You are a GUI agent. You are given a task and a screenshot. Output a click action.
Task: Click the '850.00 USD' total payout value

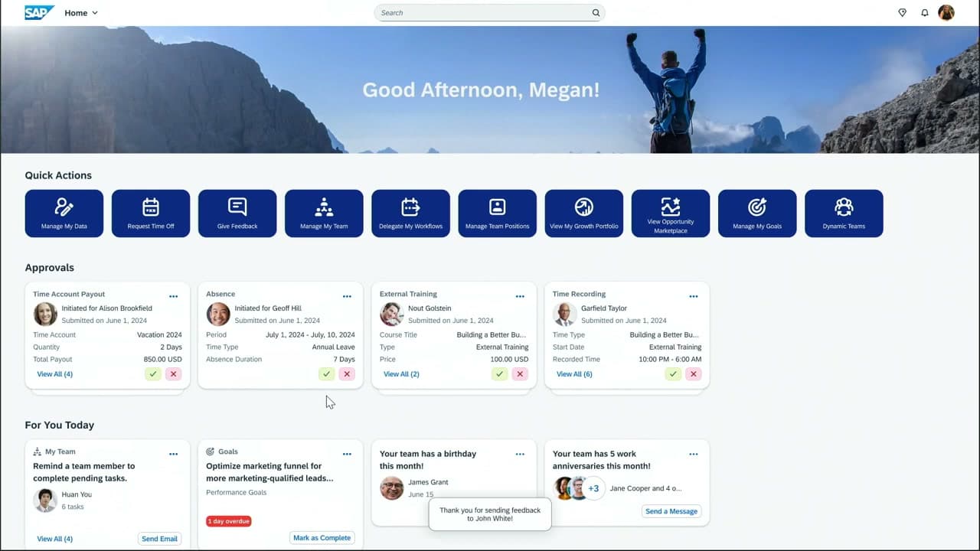(x=163, y=360)
